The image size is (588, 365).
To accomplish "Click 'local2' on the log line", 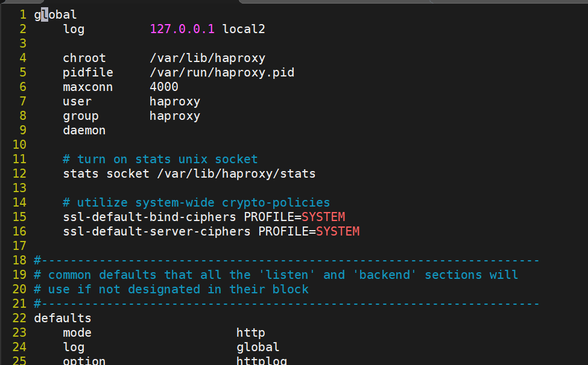I will pos(244,29).
